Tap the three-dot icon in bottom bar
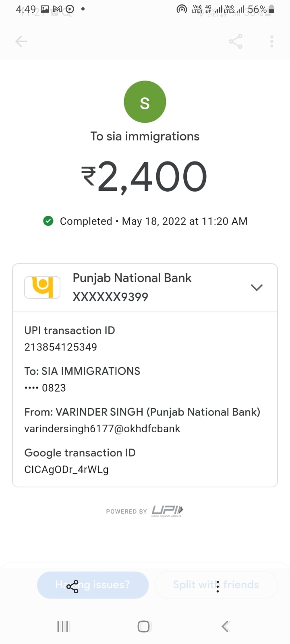The height and width of the screenshot is (644, 290). point(217,586)
